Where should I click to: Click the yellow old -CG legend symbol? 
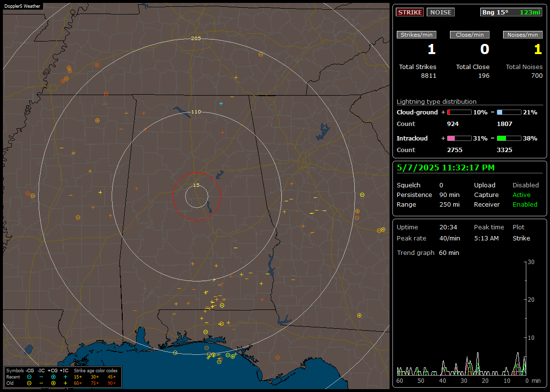[x=29, y=383]
